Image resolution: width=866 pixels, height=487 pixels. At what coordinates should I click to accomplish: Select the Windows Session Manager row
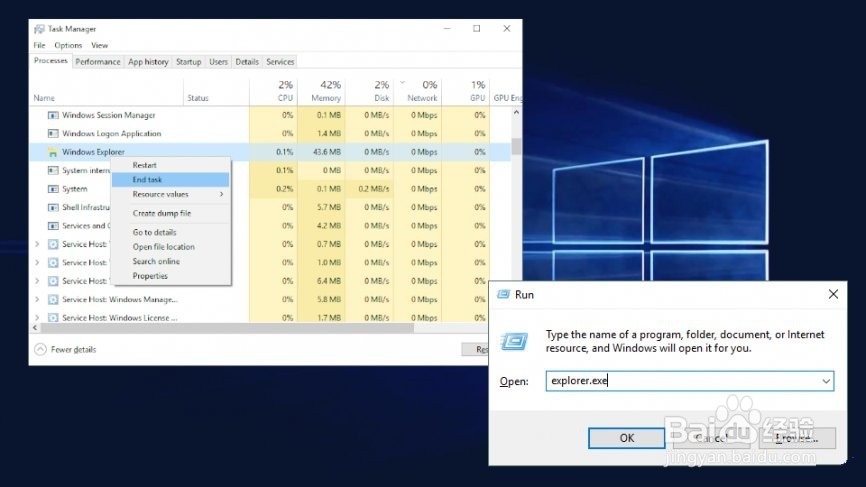coord(270,115)
